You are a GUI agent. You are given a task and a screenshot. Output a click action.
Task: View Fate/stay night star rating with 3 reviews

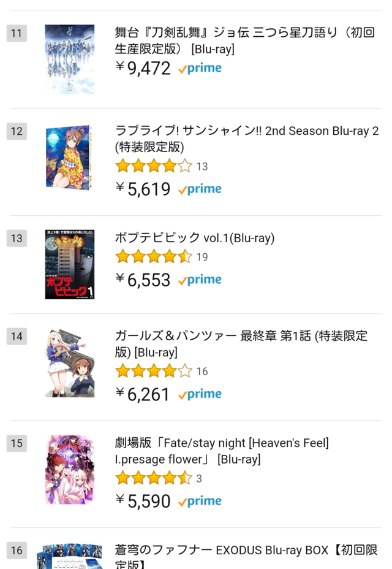(x=154, y=478)
